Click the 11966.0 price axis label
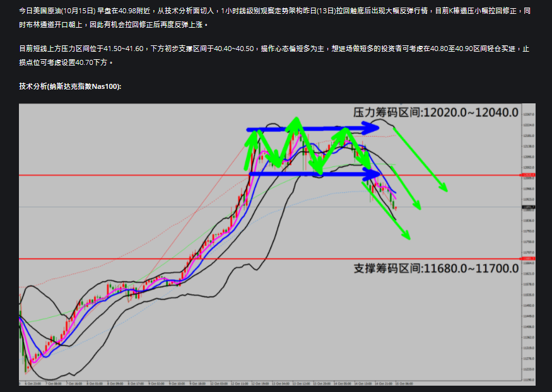 529,189
